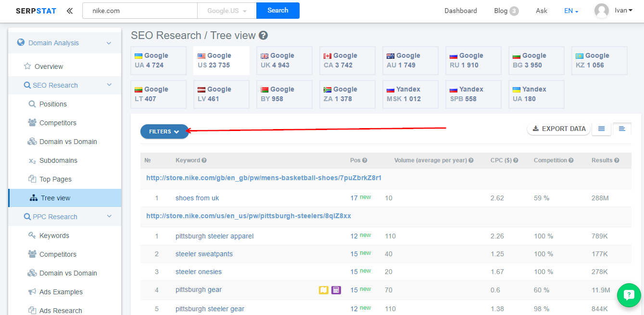Click the Competition column help icon
Screen dimensions: 644x315
(x=571, y=160)
